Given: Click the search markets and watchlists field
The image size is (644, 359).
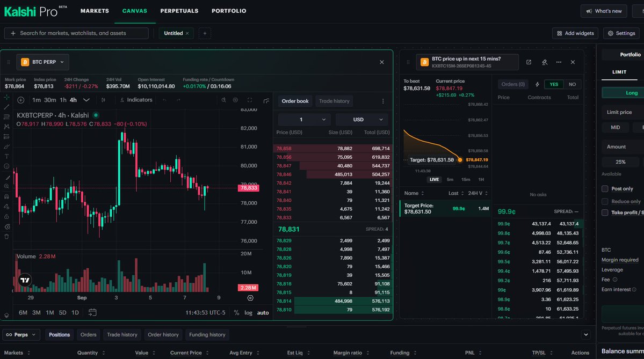Looking at the screenshot, I should (76, 33).
